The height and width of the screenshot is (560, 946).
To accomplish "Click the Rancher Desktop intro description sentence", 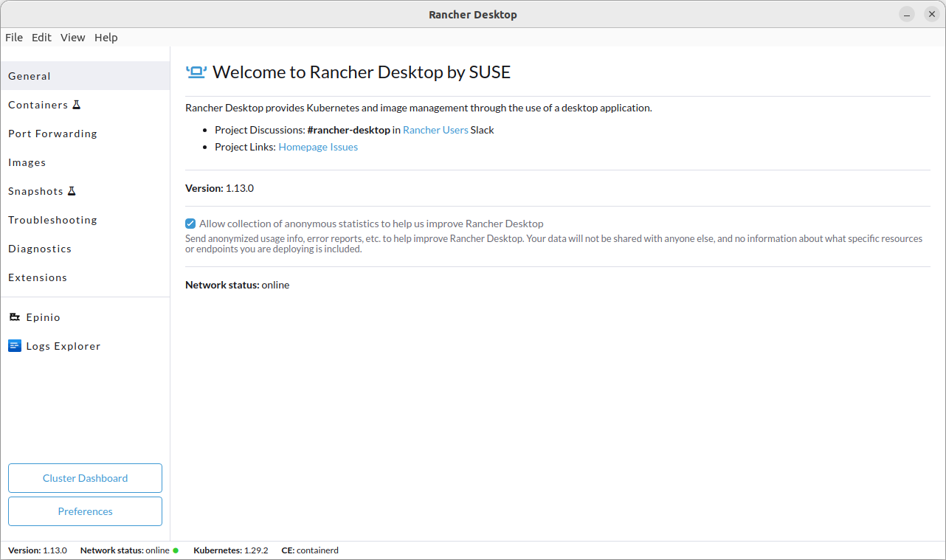I will click(418, 108).
